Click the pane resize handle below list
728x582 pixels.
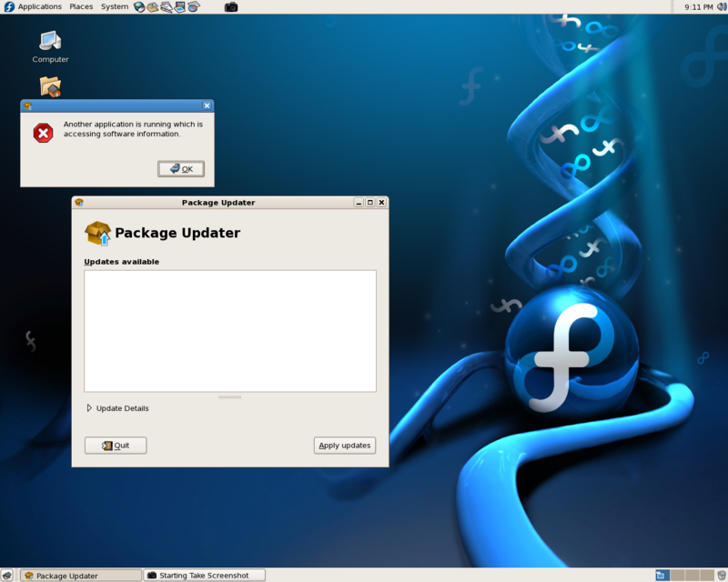(x=230, y=397)
